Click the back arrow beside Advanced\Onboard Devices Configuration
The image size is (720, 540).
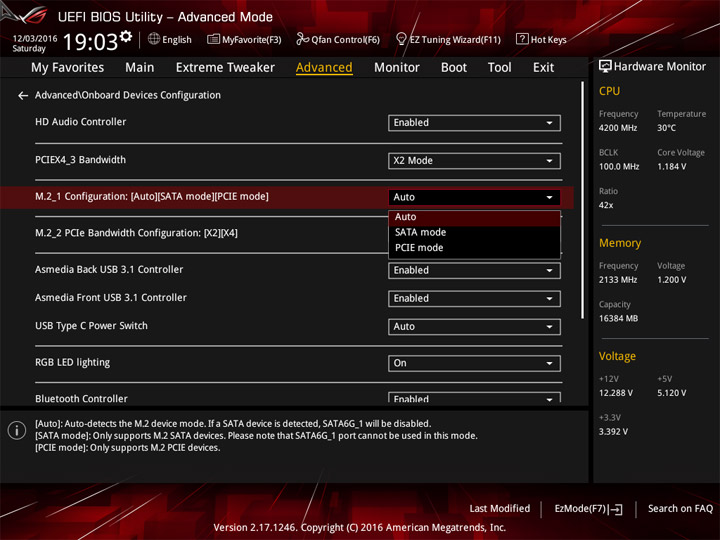22,96
